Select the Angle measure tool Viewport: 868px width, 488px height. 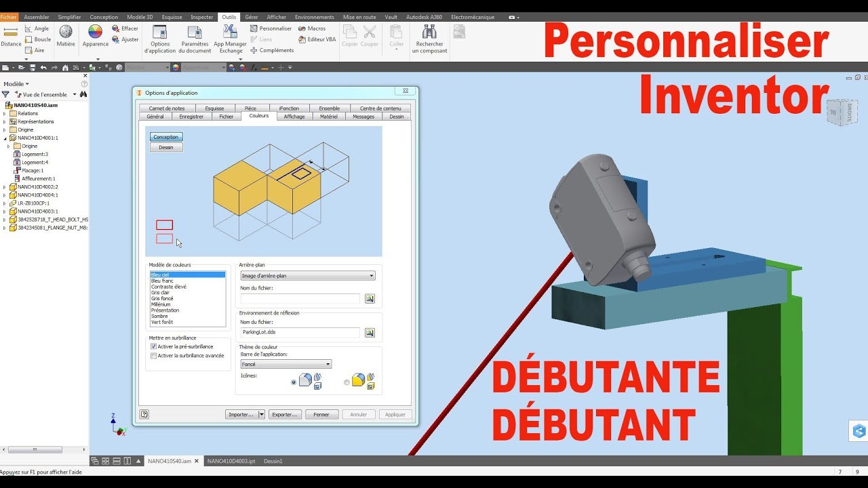(37, 28)
